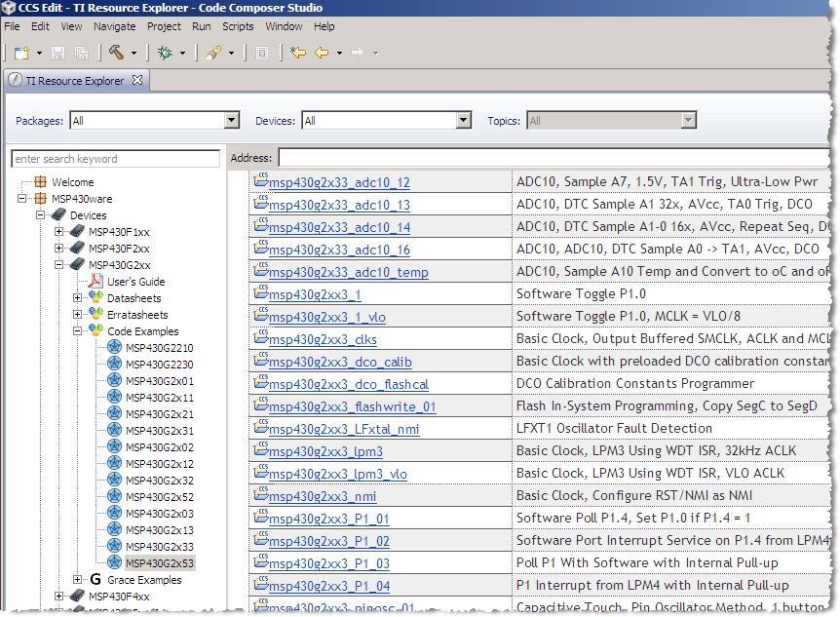The width and height of the screenshot is (840, 617).
Task: Click "DCO Calibration Constants Programmer" description
Action: pyautogui.click(x=634, y=383)
